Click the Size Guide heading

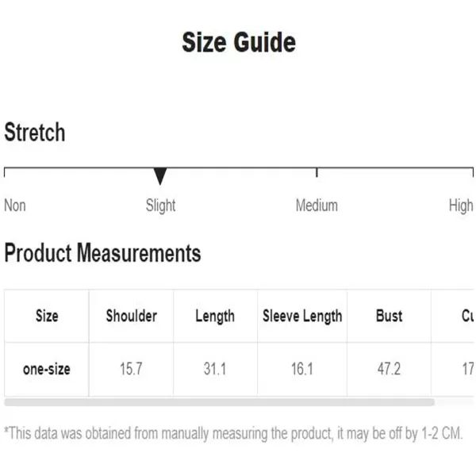[x=239, y=42]
